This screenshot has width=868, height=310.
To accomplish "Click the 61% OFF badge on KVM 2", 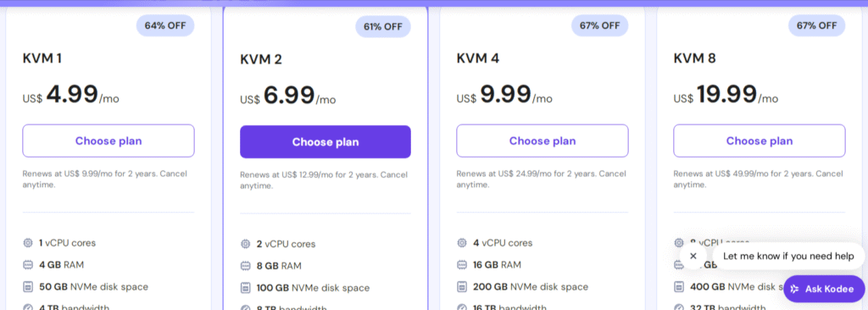I will [383, 26].
